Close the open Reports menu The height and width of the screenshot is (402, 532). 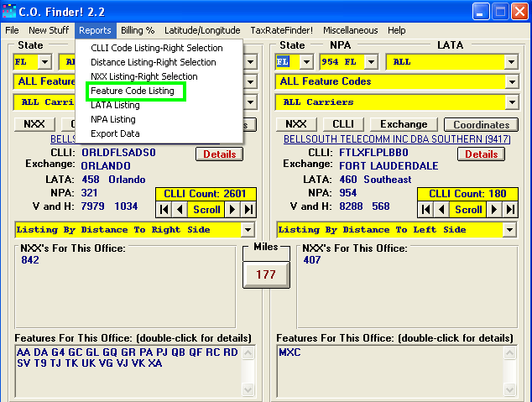[95, 30]
